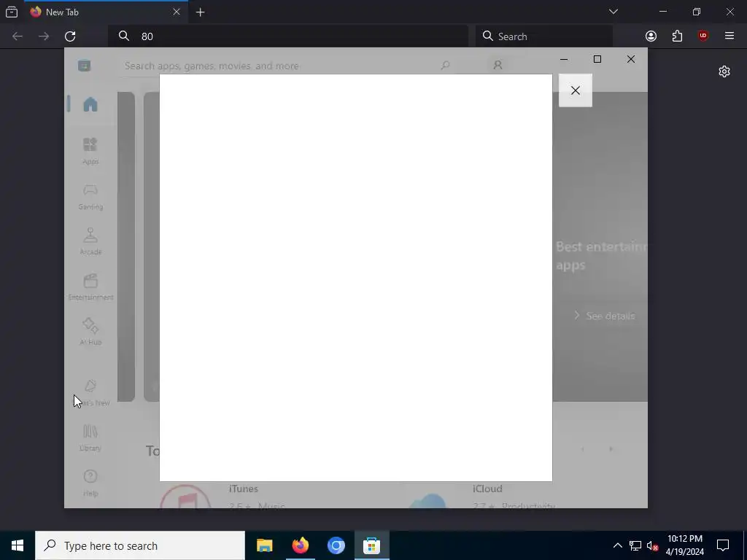747x560 pixels.
Task: Open muted volume tray icon
Action: (x=653, y=545)
